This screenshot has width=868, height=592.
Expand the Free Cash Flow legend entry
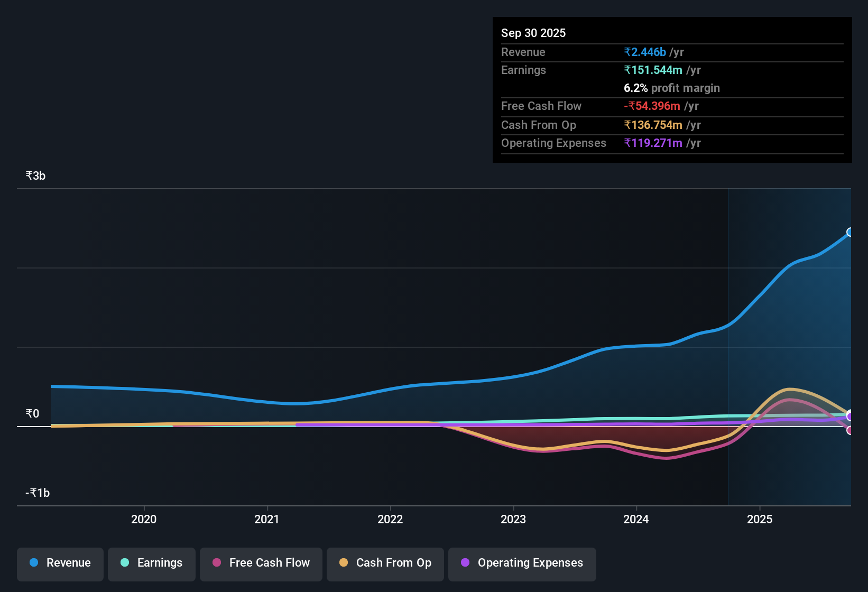[261, 563]
